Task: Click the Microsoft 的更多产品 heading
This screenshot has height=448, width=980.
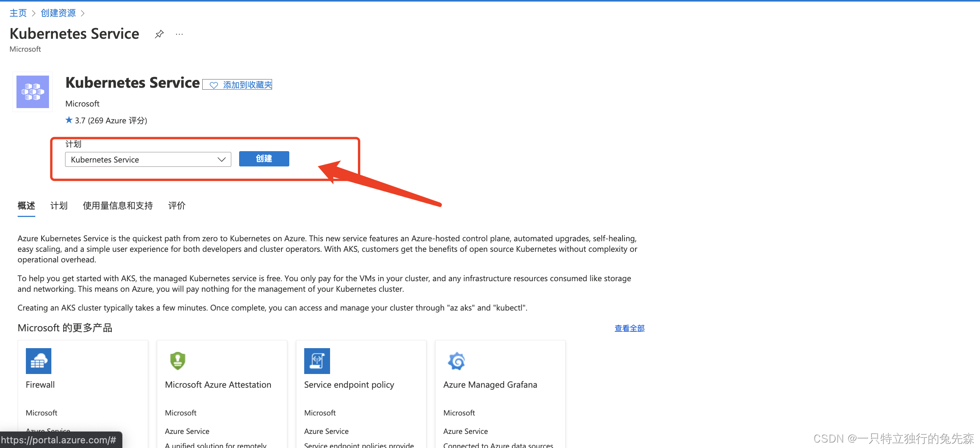Action: pyautogui.click(x=65, y=328)
